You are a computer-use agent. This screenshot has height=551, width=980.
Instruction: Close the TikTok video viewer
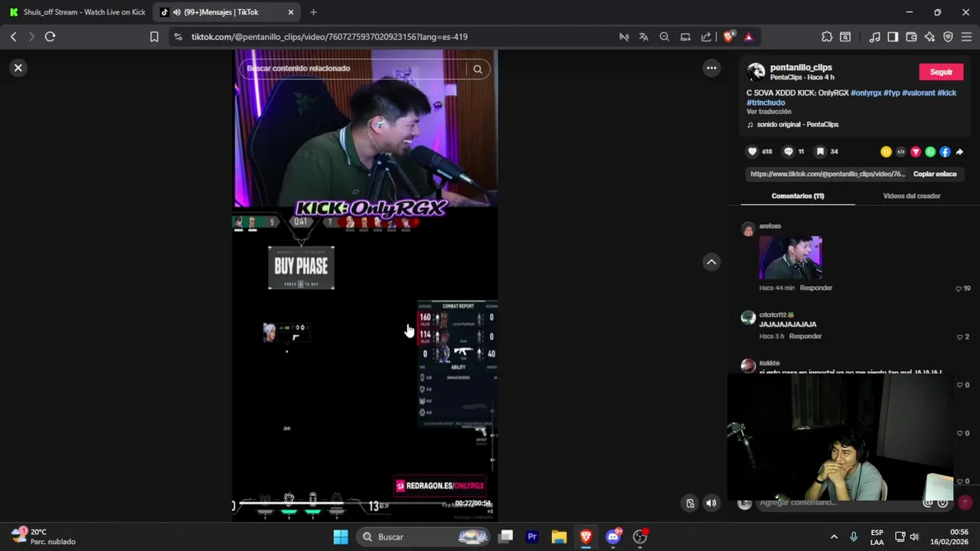coord(18,68)
